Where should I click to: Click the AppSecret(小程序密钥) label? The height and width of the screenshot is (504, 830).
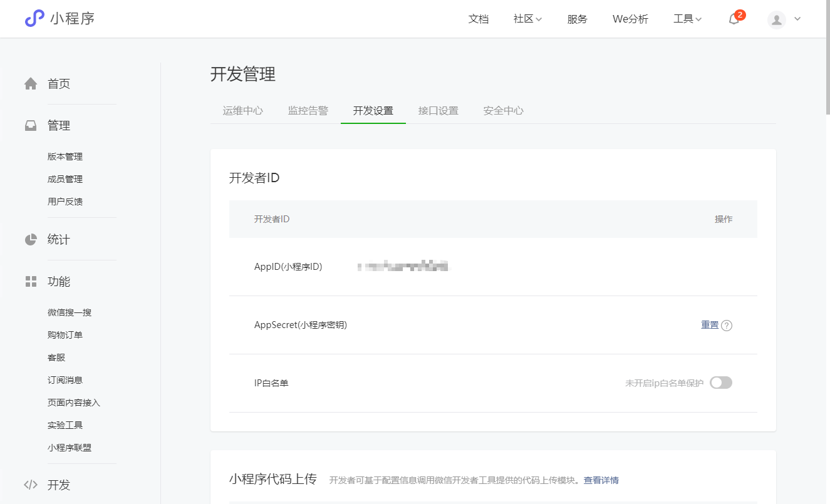point(301,325)
